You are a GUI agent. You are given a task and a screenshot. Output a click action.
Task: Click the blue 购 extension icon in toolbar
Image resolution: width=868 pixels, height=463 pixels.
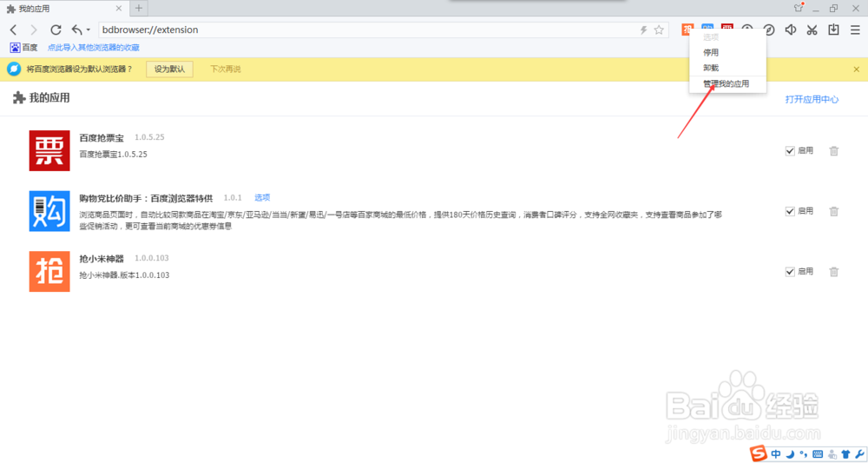pyautogui.click(x=707, y=28)
